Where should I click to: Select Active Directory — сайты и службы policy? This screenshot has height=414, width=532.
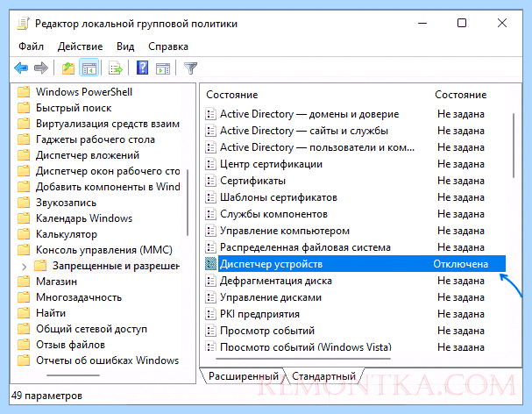click(x=304, y=131)
